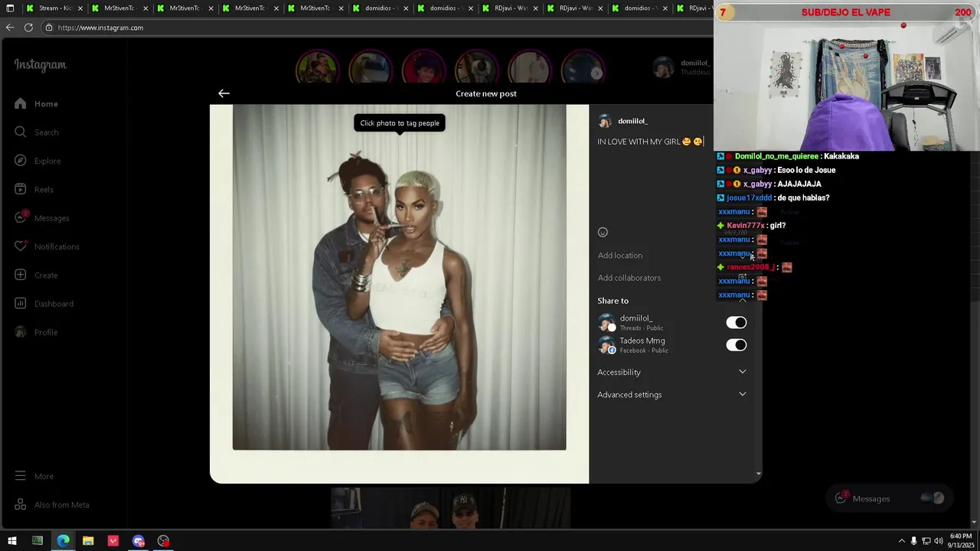
Task: Expand Advanced settings section
Action: [x=671, y=395]
